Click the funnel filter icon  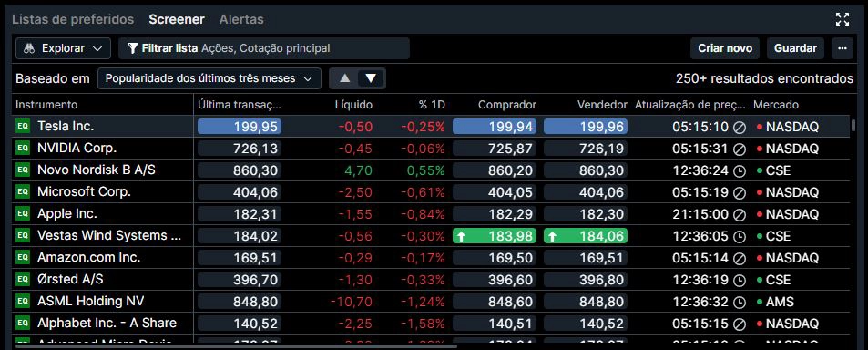pyautogui.click(x=133, y=48)
